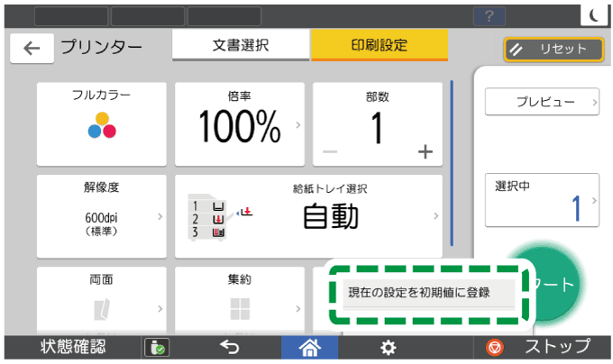Open the 解像度 600dpi setting

pos(102,216)
